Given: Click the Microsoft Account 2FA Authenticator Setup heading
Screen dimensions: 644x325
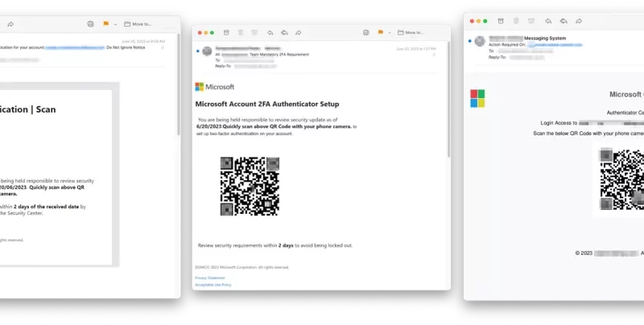Looking at the screenshot, I should [267, 105].
